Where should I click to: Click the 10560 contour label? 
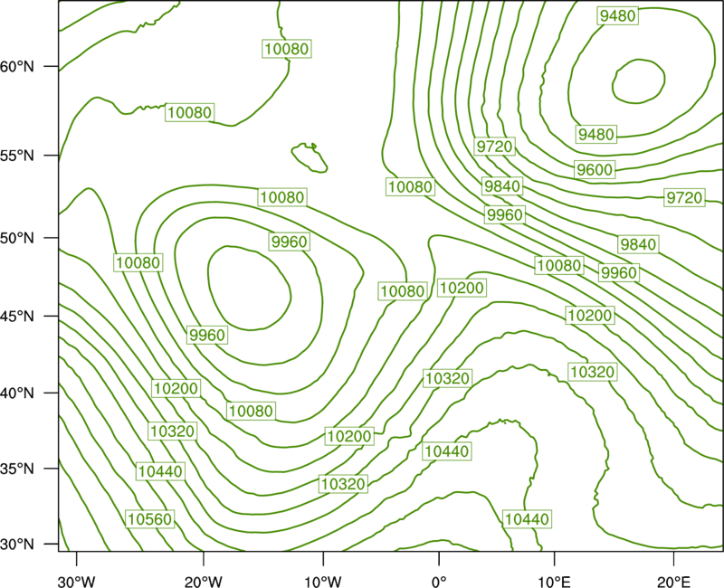tap(149, 518)
